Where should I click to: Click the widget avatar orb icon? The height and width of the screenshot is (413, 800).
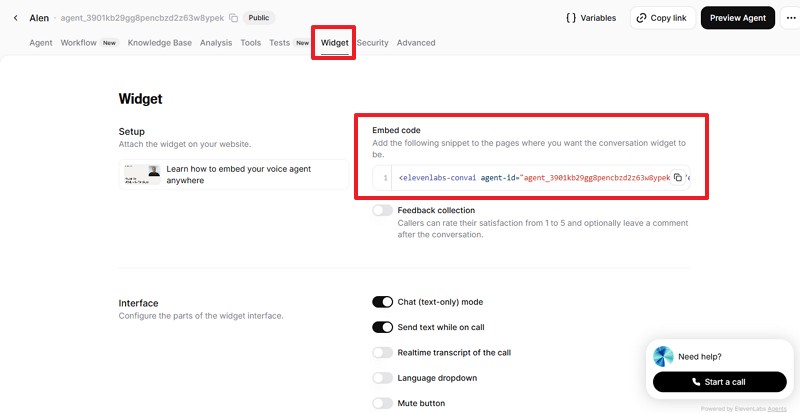[663, 356]
